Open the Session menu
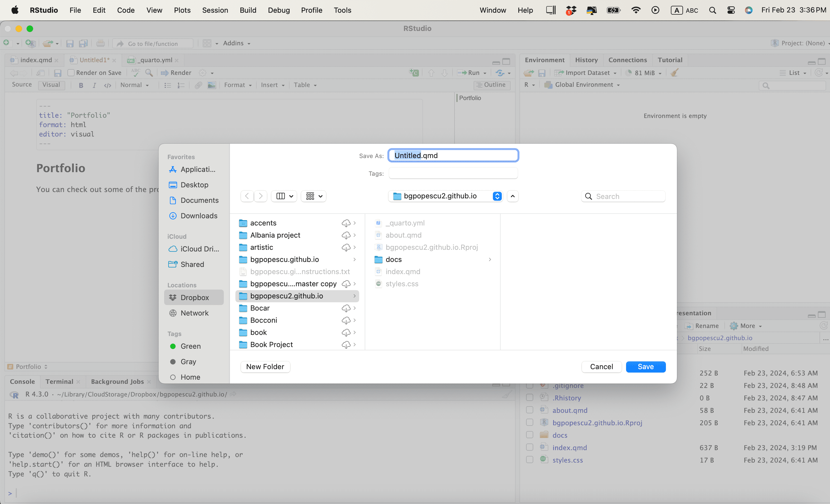Image resolution: width=830 pixels, height=504 pixels. point(215,10)
